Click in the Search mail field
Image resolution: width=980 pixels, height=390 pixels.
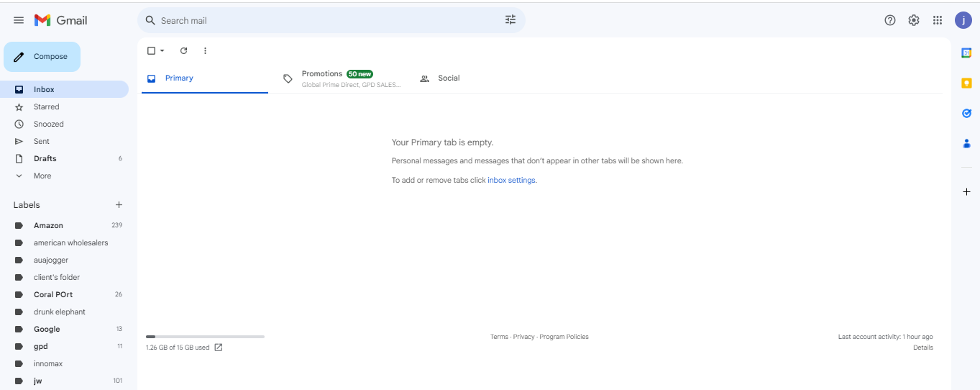click(x=331, y=20)
